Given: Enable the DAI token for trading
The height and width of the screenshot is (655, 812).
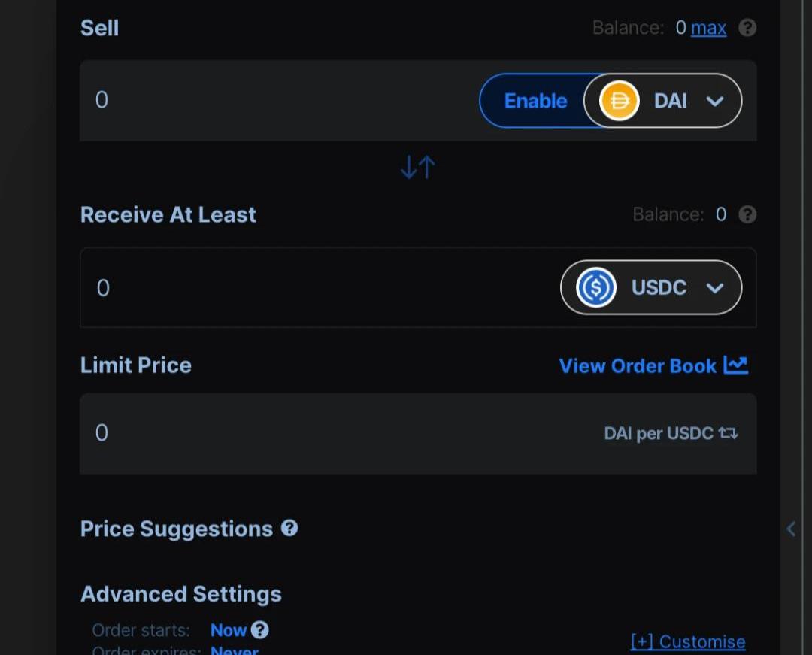Looking at the screenshot, I should pos(535,101).
